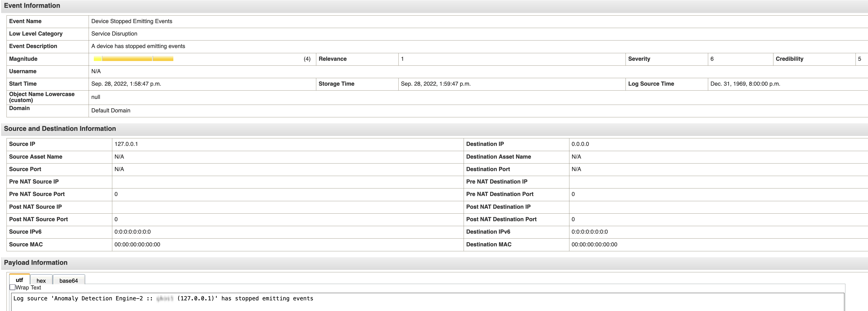The image size is (868, 311).
Task: Select the utf payload tab
Action: pyautogui.click(x=19, y=280)
